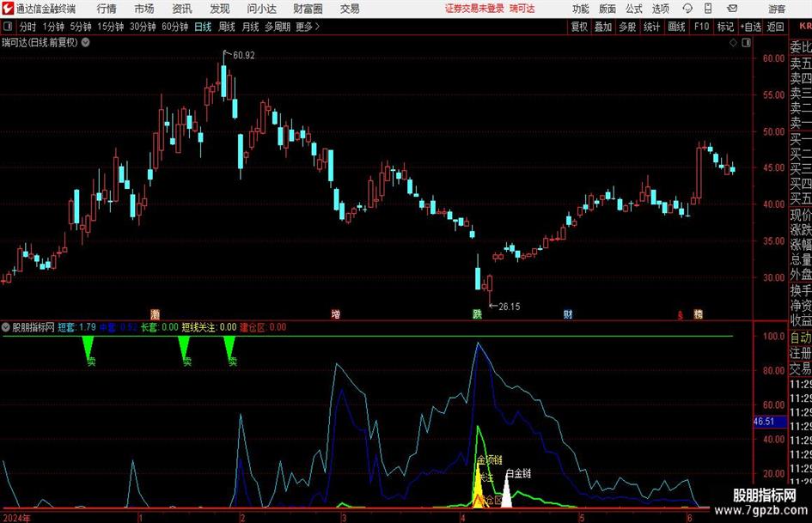812x523 pixels.
Task: Open the 市场 menu
Action: 144,9
